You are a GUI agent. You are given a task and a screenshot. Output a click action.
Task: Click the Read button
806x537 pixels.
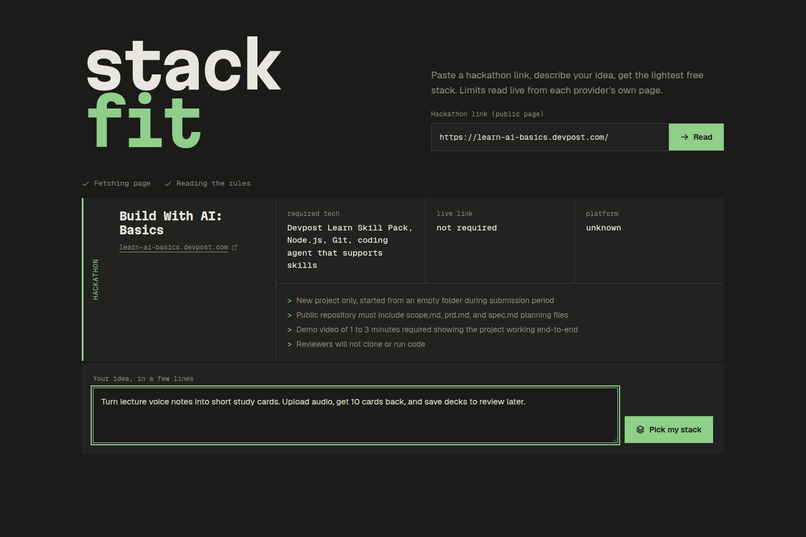point(696,137)
